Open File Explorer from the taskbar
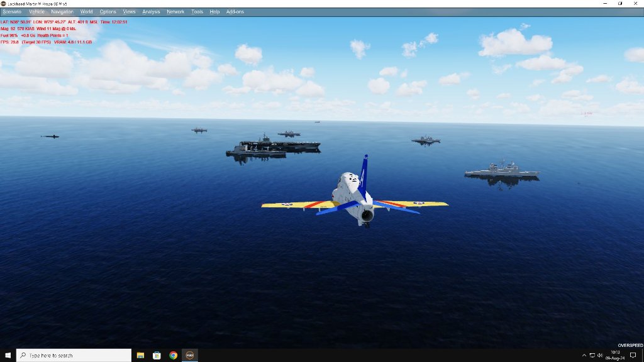The height and width of the screenshot is (362, 644). point(141,355)
